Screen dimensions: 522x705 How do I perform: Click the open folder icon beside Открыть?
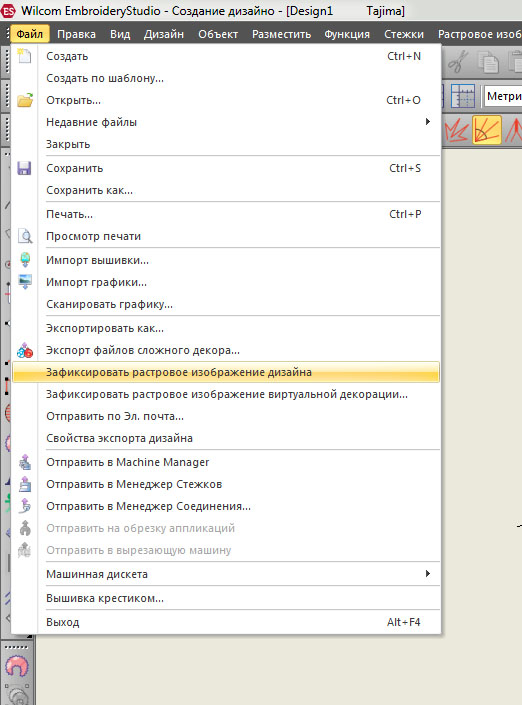click(25, 100)
